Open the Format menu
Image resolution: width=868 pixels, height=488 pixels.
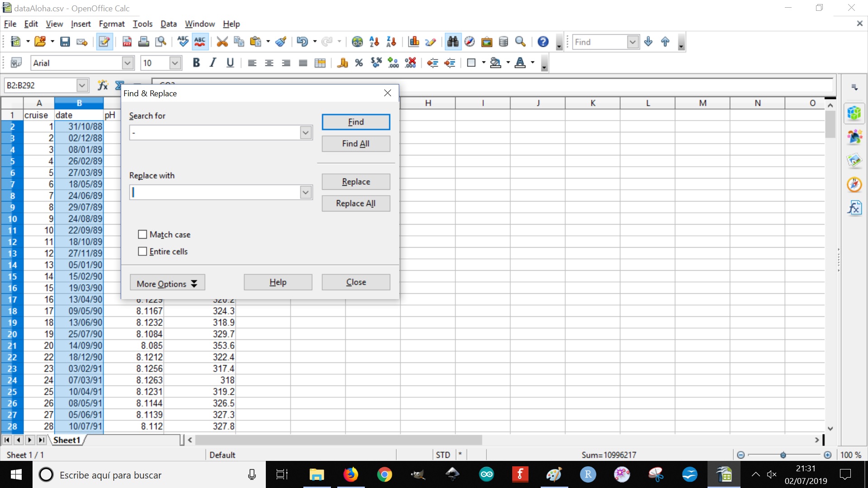[111, 24]
